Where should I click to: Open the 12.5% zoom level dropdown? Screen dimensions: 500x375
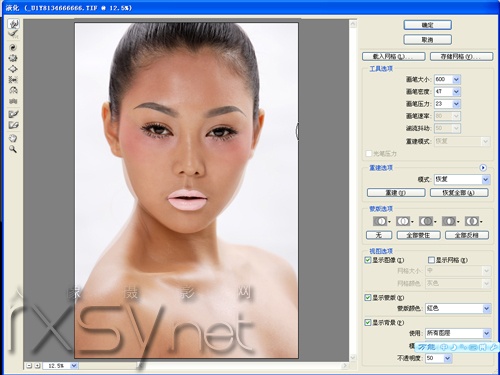click(x=74, y=366)
